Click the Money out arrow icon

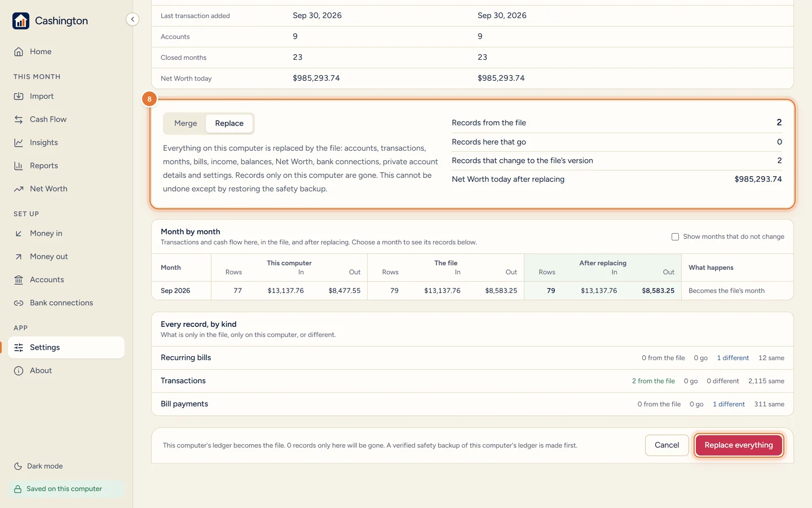pyautogui.click(x=19, y=257)
